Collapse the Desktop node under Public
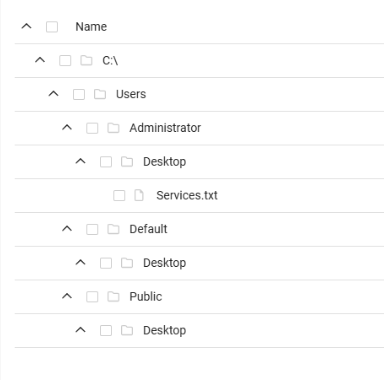Screen dimensions: 384x380 [x=81, y=330]
